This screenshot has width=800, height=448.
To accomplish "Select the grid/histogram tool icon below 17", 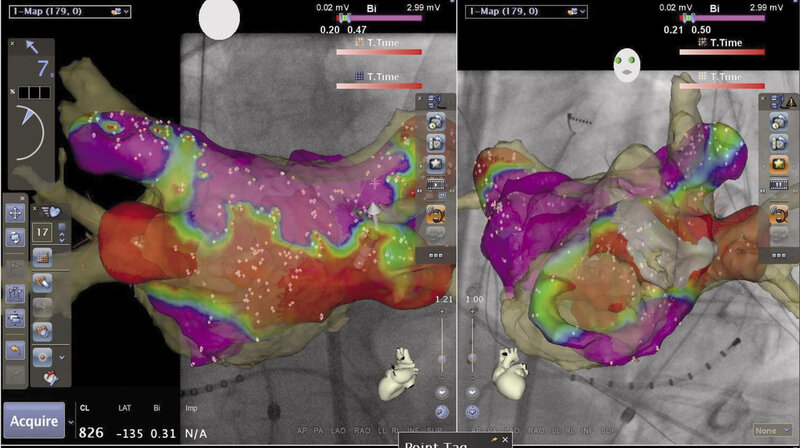I will pos(42,258).
